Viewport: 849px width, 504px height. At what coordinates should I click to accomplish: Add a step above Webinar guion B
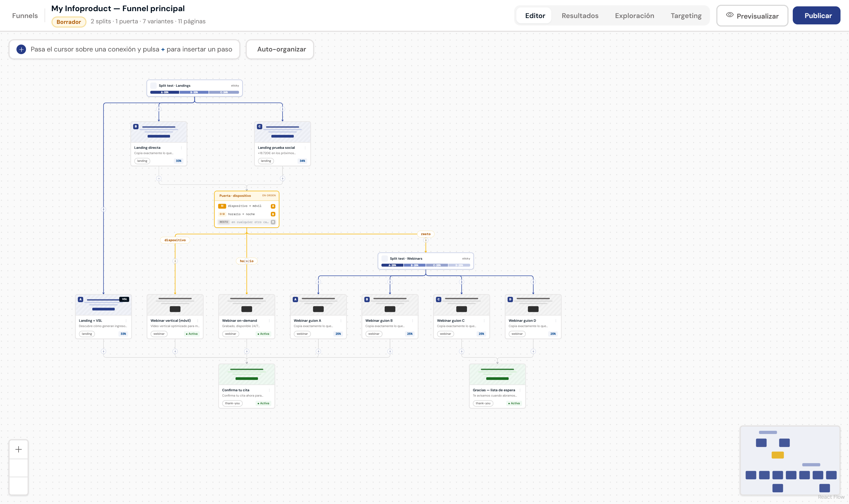[390, 282]
